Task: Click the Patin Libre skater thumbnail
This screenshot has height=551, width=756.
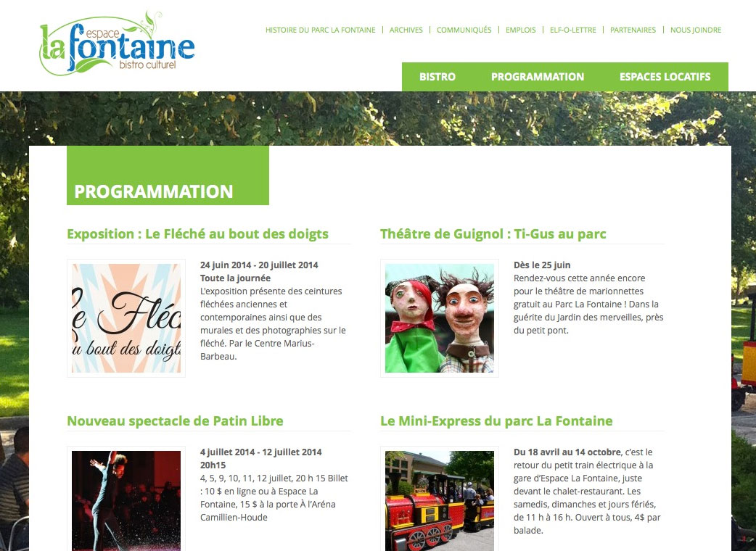Action: pos(126,499)
